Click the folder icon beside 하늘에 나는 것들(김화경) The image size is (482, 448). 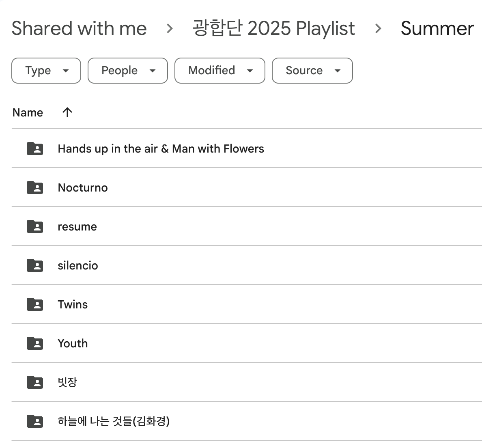[x=35, y=421]
